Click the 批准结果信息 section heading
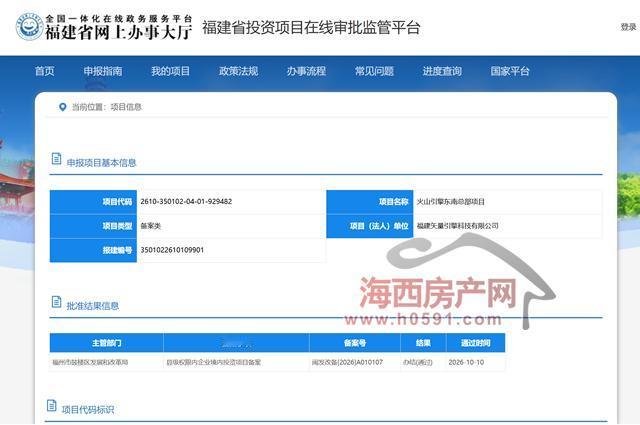 pyautogui.click(x=93, y=306)
